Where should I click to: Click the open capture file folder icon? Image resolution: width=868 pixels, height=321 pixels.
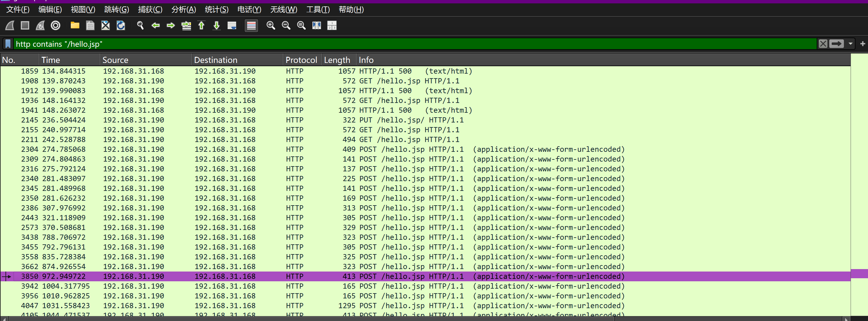(x=75, y=26)
